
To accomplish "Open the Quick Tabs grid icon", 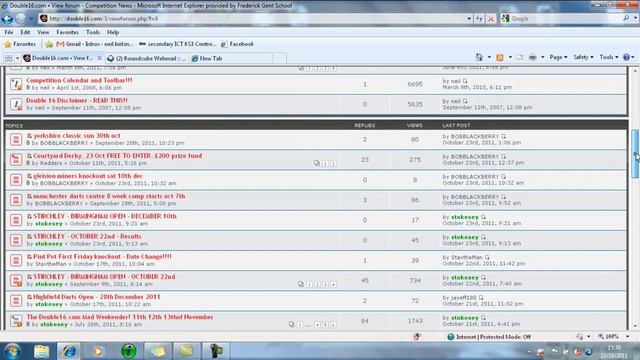I will click(9, 58).
